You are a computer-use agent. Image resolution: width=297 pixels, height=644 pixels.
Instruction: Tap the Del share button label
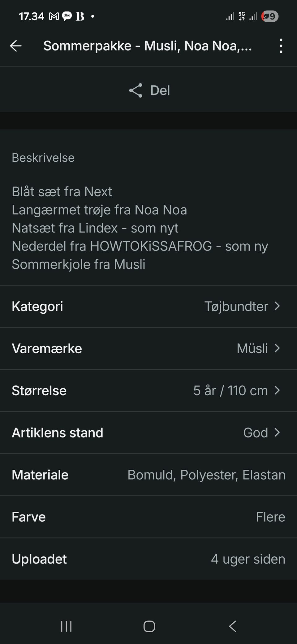coord(160,90)
